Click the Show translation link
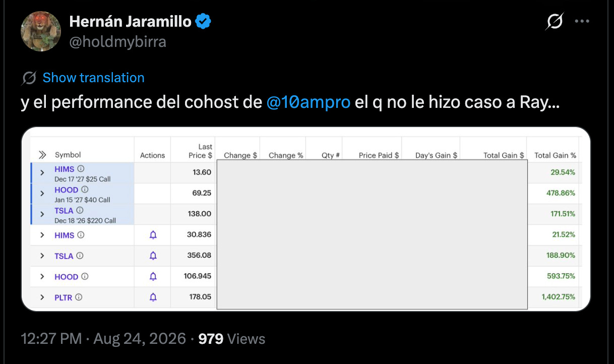The height and width of the screenshot is (364, 614). 93,78
